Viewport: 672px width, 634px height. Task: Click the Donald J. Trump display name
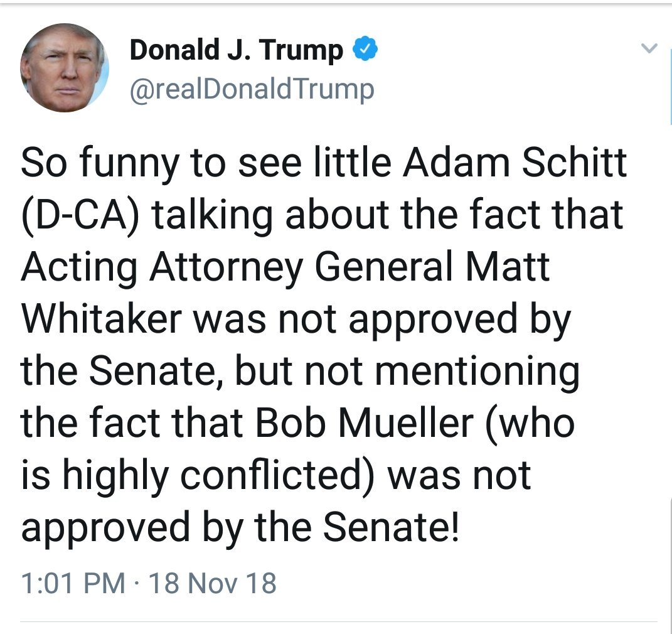pos(236,50)
